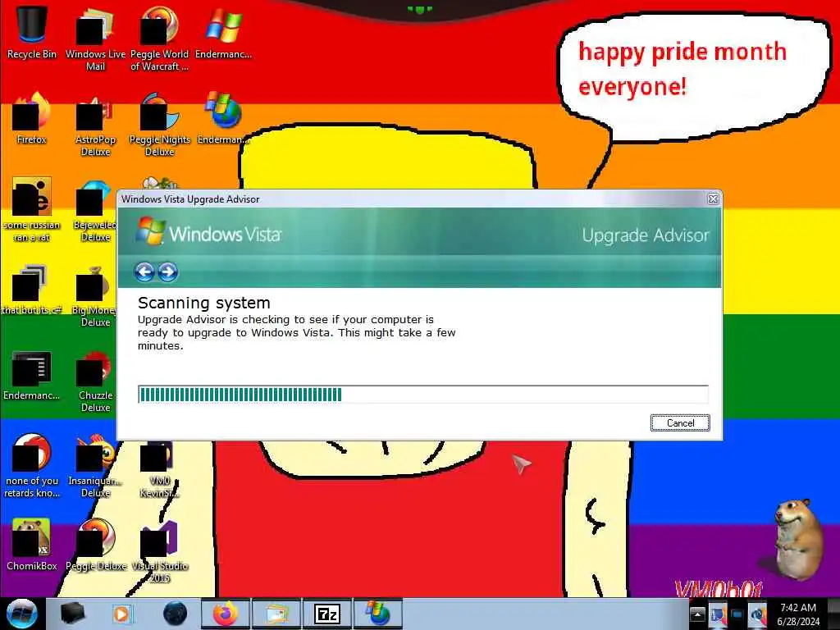Select the Peggle Deluxe desktop icon
840x630 pixels.
click(x=95, y=545)
